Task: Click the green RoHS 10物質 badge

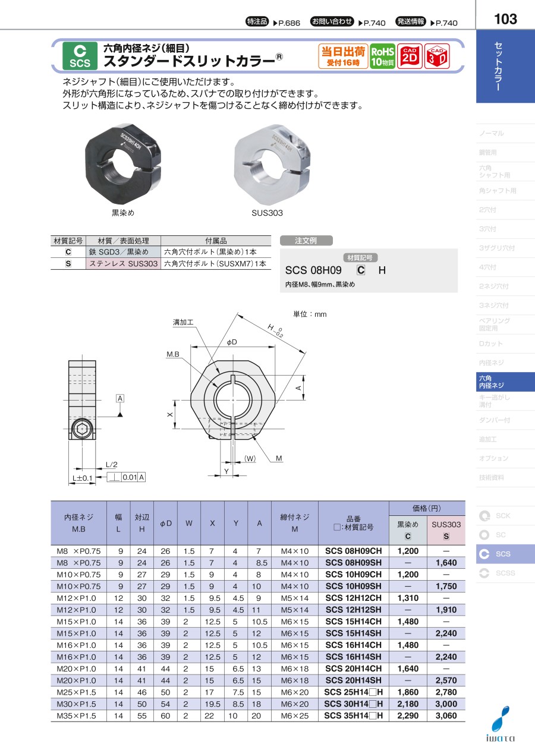Action: click(x=382, y=57)
